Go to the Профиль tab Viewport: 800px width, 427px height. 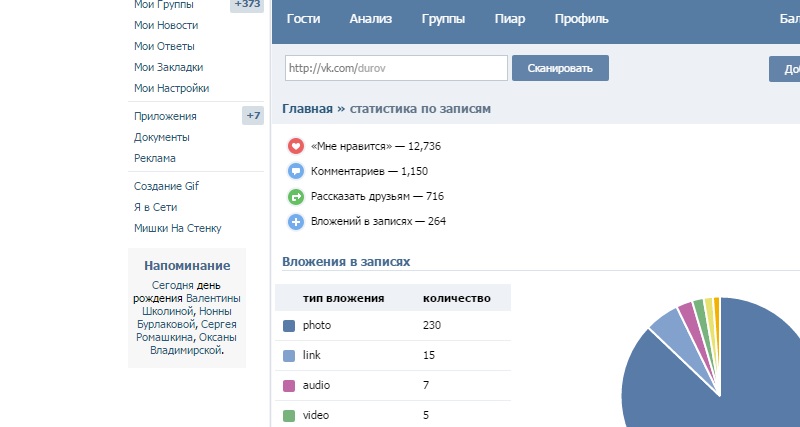582,19
